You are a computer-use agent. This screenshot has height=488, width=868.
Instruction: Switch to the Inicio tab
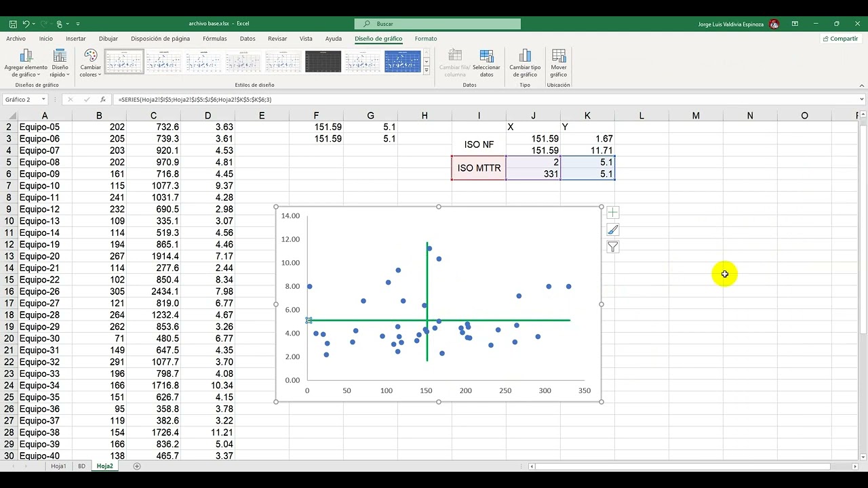point(45,39)
